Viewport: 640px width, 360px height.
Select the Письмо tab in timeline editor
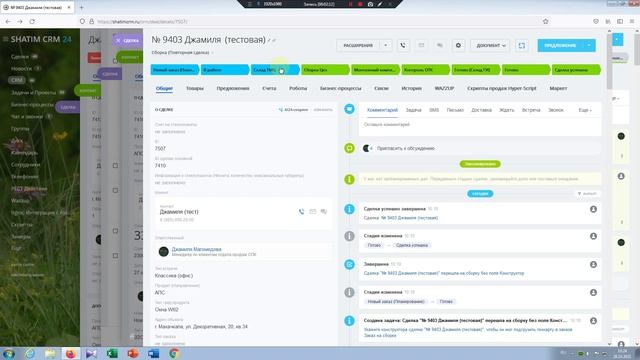pos(455,110)
